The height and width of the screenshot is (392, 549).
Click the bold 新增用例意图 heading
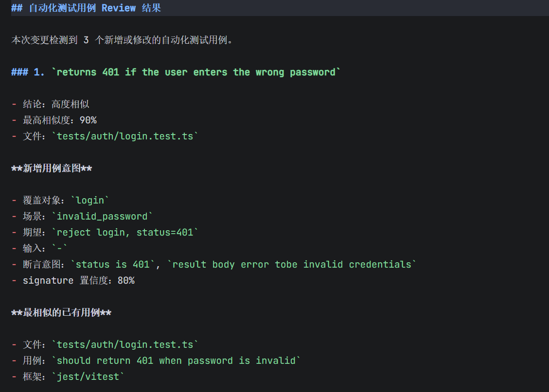52,168
